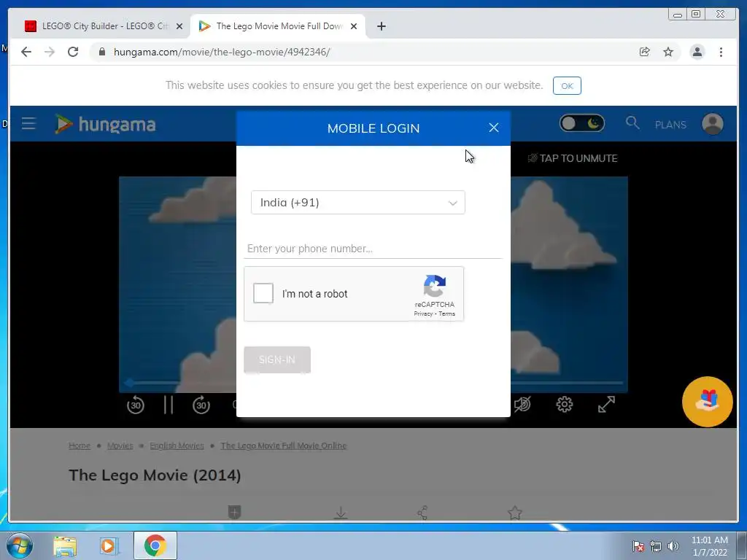Viewport: 747px width, 560px height.
Task: Open video player settings gear
Action: click(x=565, y=404)
